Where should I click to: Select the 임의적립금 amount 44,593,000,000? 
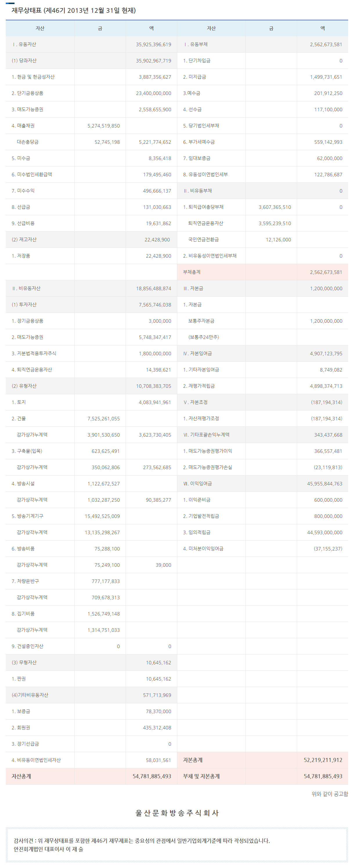(x=324, y=532)
